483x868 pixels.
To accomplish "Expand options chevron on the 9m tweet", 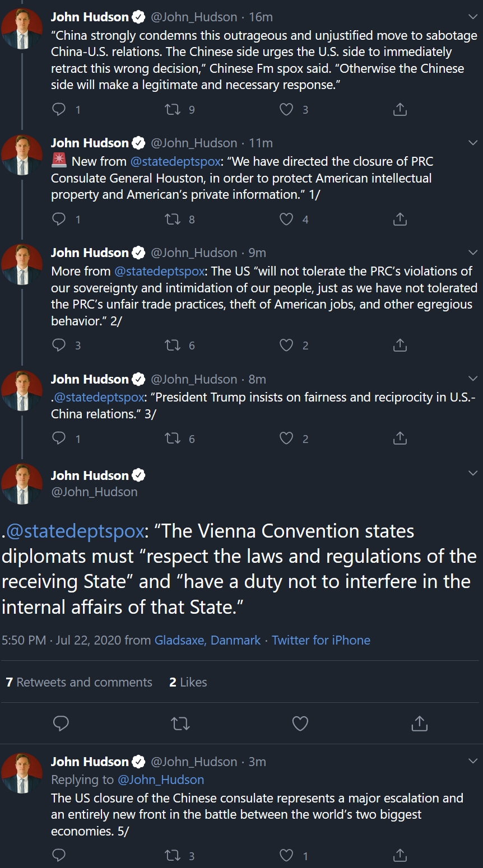I will click(472, 253).
